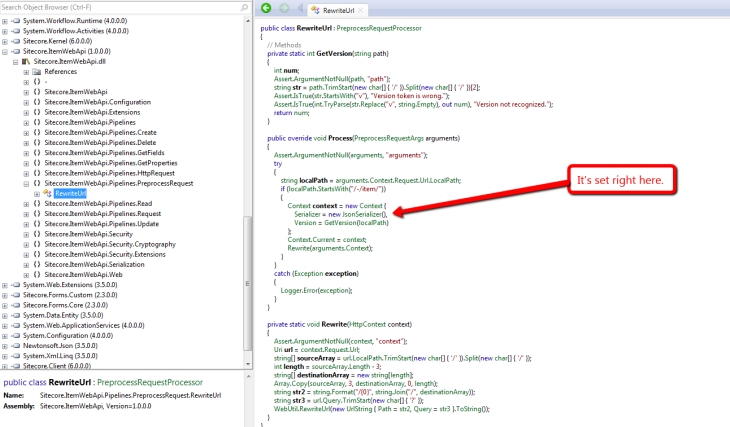The height and width of the screenshot is (427, 730).
Task: Click the Sitecore.ItemWebApi.dll module icon
Action: point(26,61)
